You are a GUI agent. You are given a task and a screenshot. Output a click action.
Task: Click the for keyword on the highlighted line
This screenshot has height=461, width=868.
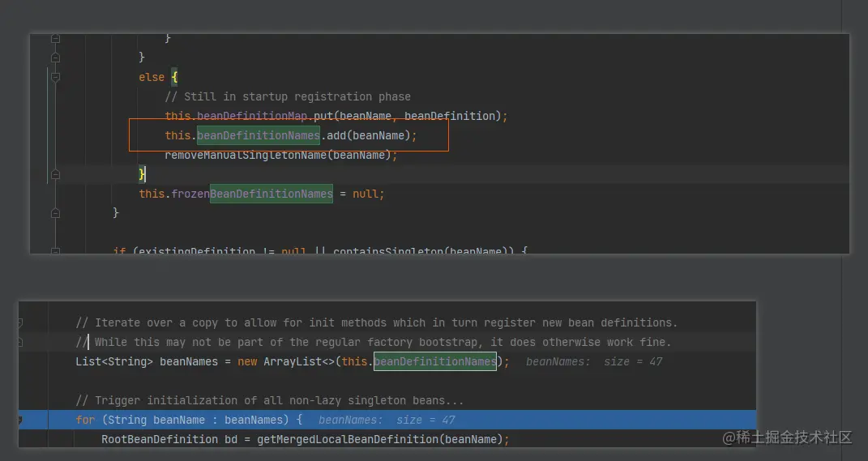(85, 420)
